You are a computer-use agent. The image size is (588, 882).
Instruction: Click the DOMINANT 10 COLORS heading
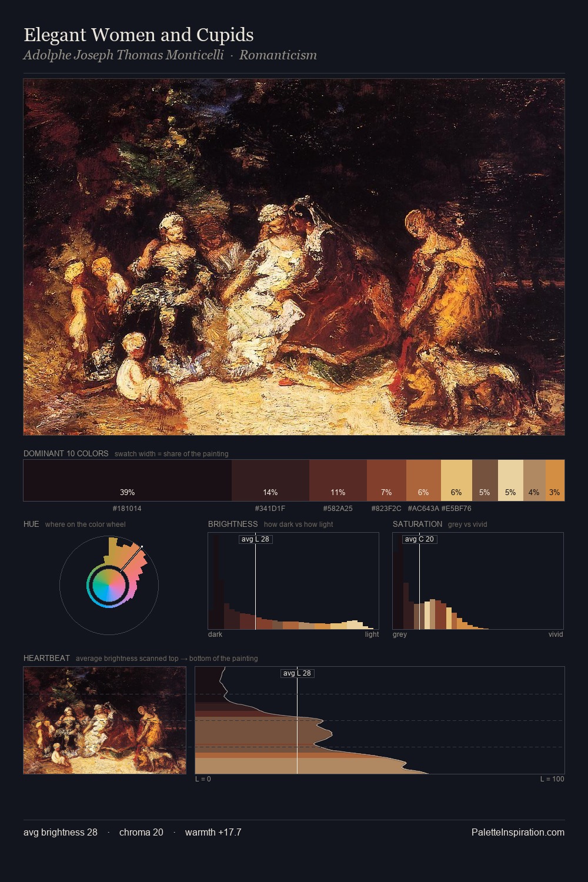coord(66,454)
